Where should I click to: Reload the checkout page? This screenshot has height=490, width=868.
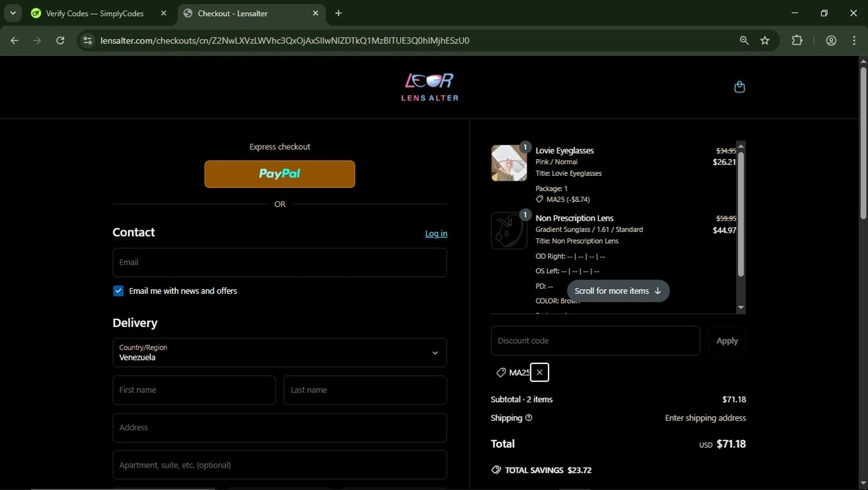pyautogui.click(x=60, y=40)
